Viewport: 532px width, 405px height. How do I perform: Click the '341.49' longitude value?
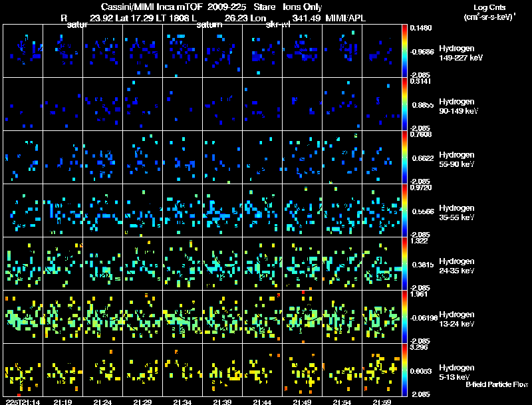[306, 19]
